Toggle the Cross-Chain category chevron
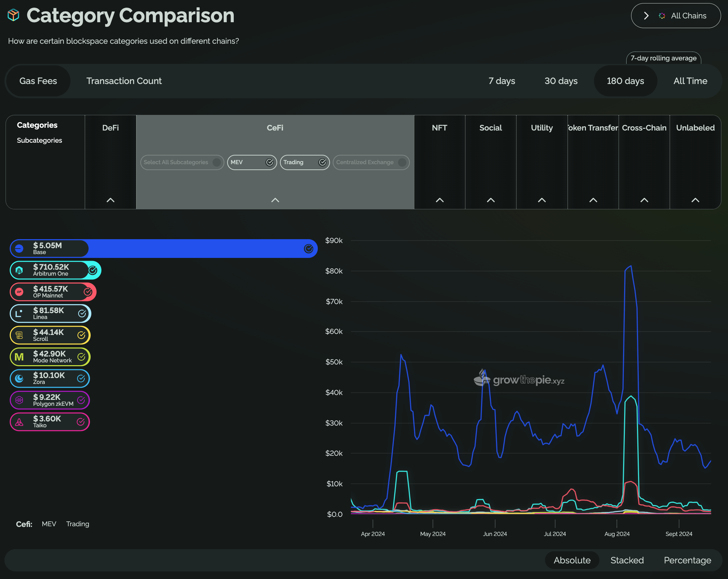This screenshot has width=728, height=579. (x=644, y=200)
